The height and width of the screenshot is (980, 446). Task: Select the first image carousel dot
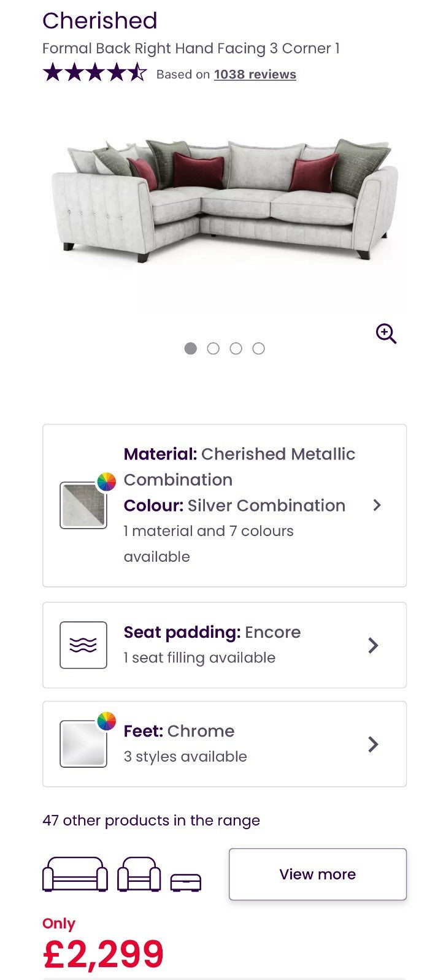[191, 348]
